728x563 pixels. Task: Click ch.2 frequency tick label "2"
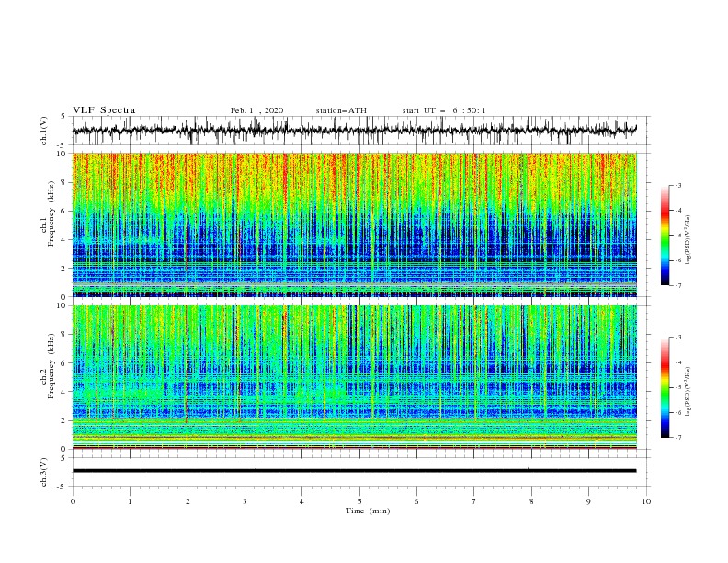pyautogui.click(x=64, y=420)
